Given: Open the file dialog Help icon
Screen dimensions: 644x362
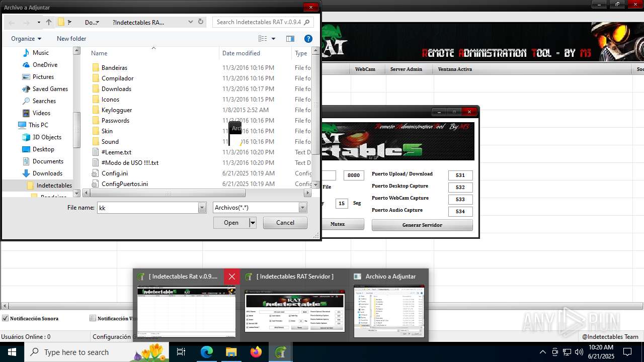Looking at the screenshot, I should (308, 38).
